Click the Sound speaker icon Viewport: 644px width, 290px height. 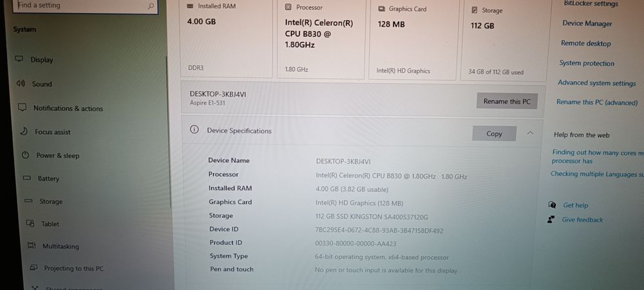pyautogui.click(x=21, y=83)
